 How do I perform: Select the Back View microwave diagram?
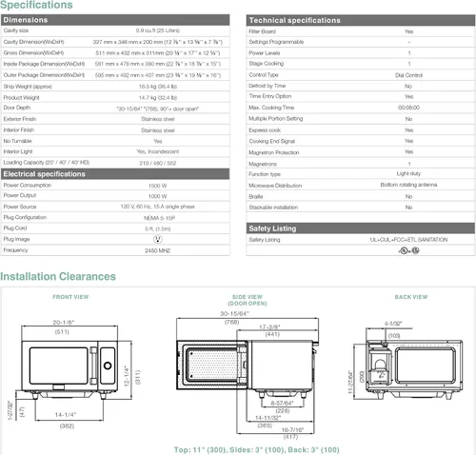[x=408, y=362]
